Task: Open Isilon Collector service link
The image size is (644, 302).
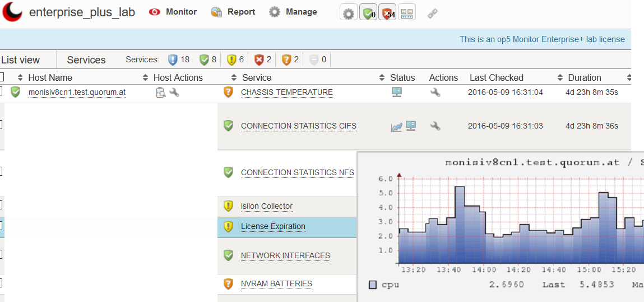Action: (x=267, y=206)
